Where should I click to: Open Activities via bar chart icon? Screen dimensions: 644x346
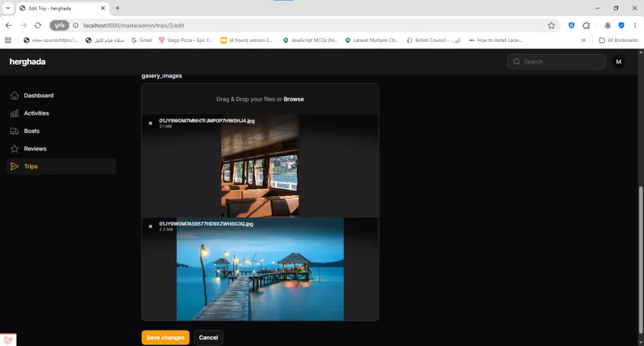(x=14, y=113)
